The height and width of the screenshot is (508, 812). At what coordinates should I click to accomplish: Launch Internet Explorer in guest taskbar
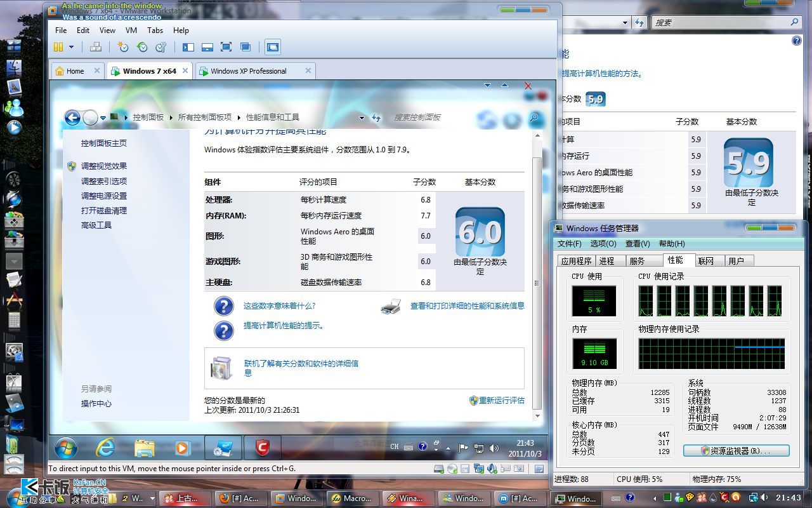(105, 448)
